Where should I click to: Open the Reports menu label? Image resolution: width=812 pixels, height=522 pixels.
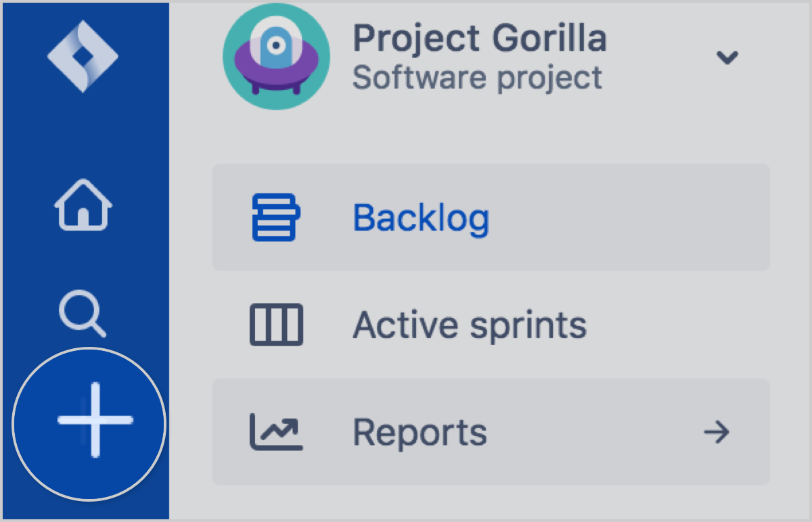(420, 432)
